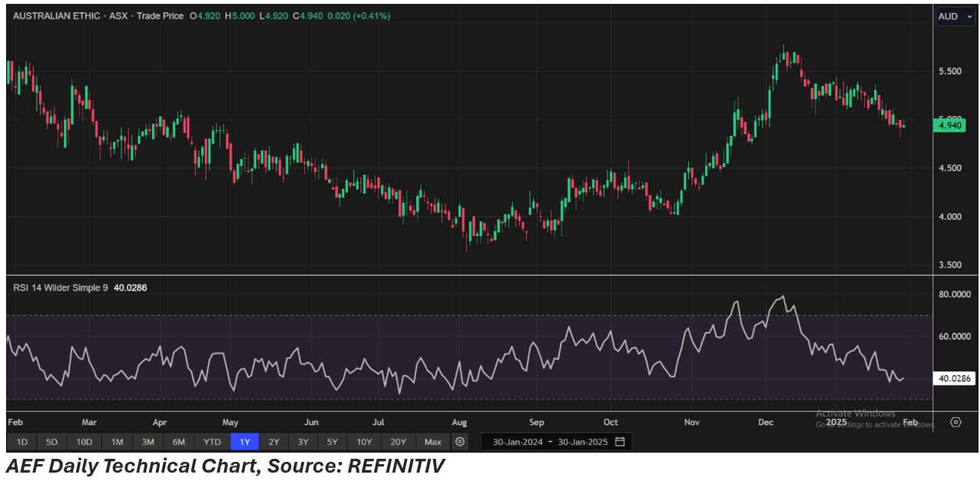The width and height of the screenshot is (980, 488).
Task: Choose the 6M range button
Action: [178, 442]
